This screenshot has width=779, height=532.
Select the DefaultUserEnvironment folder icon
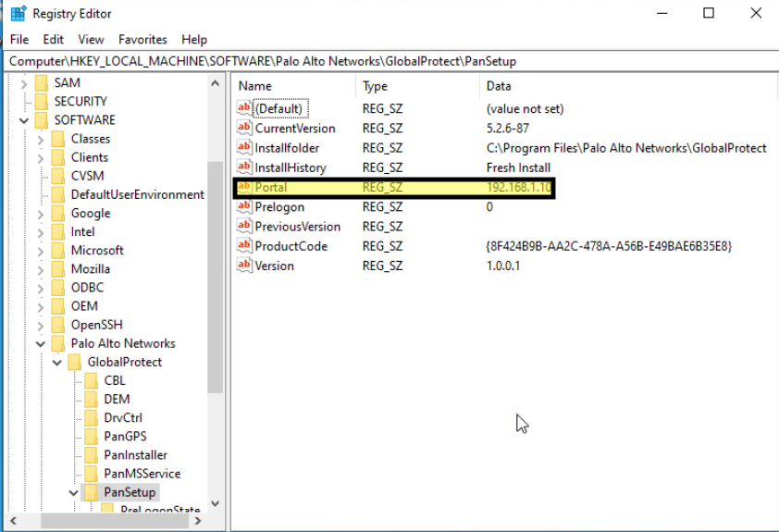point(58,194)
